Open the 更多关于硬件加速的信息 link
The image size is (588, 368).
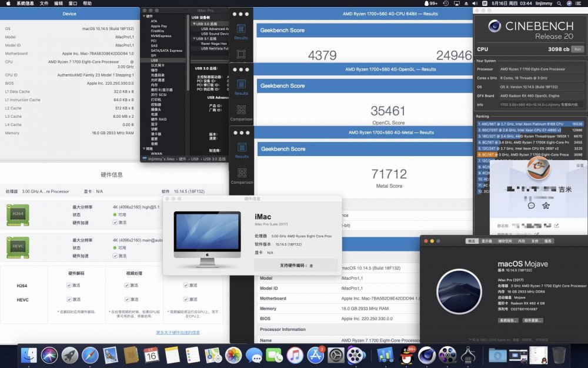(x=178, y=333)
